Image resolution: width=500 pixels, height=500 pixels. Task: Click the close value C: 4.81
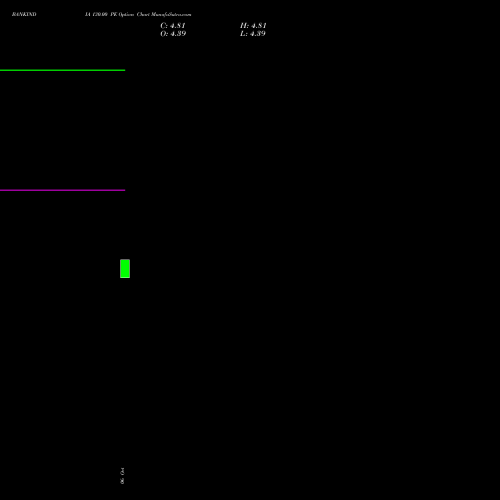point(173,26)
